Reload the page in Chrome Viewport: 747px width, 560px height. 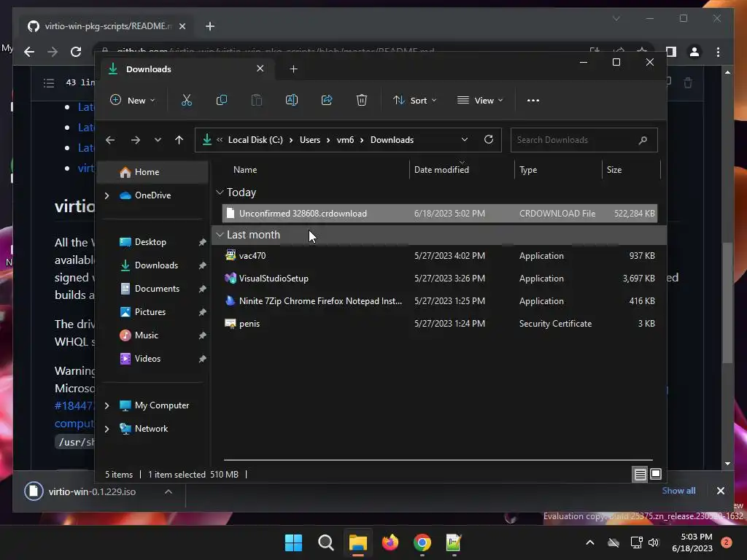76,52
